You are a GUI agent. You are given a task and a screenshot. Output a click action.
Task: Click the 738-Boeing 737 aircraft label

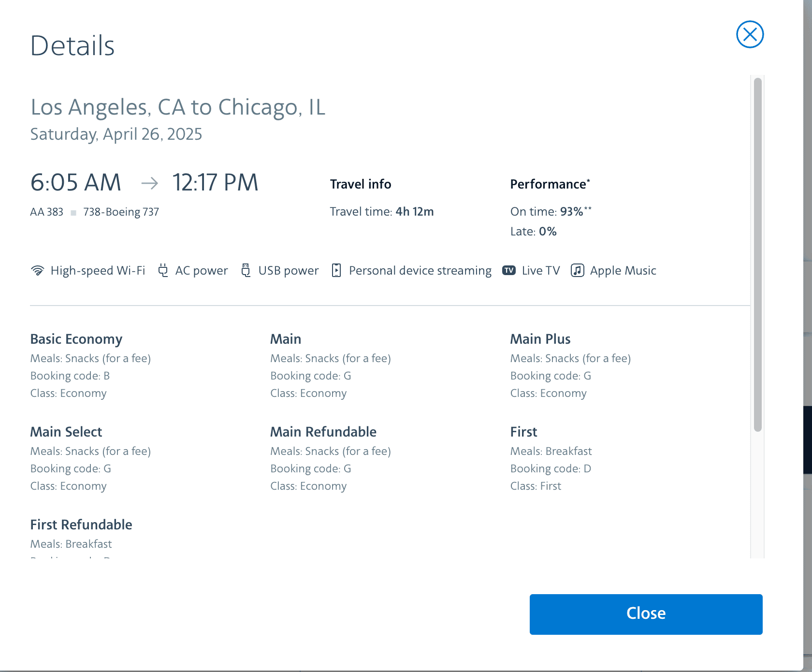(x=121, y=212)
